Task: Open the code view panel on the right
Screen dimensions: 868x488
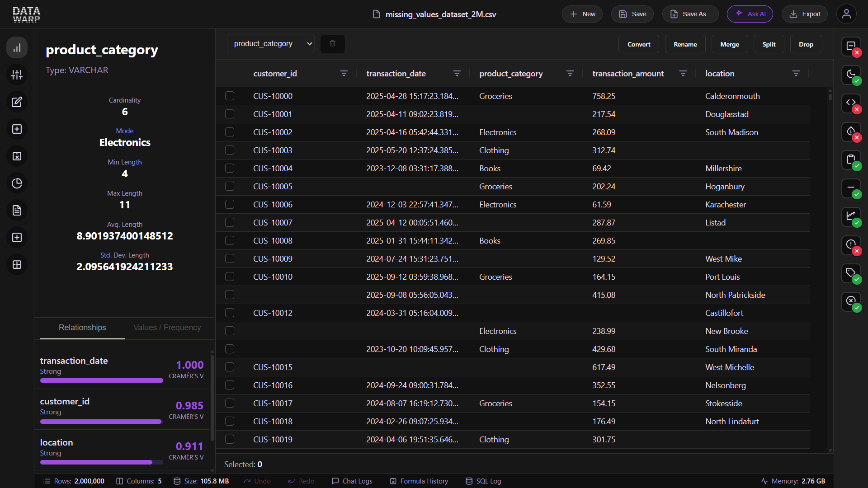Action: coord(851,103)
